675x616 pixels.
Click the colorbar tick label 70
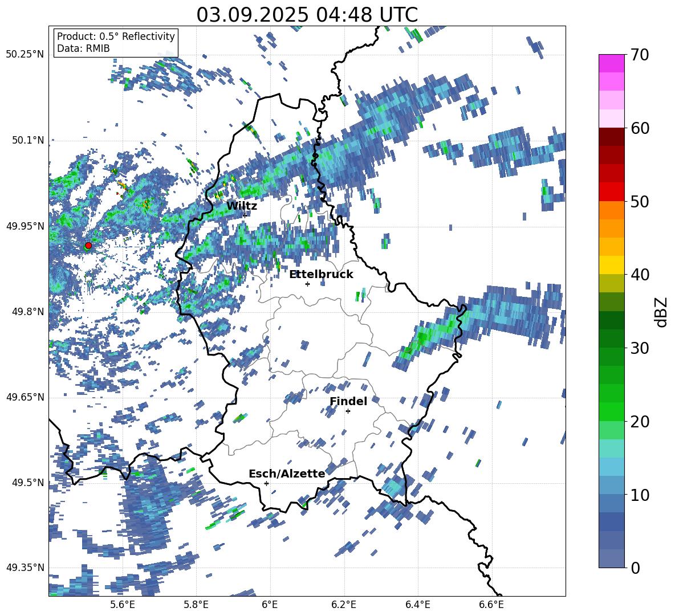tap(640, 55)
